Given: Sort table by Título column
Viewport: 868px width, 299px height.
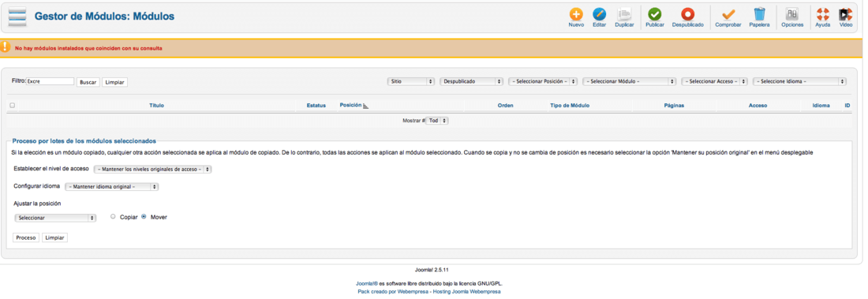Looking at the screenshot, I should [157, 105].
